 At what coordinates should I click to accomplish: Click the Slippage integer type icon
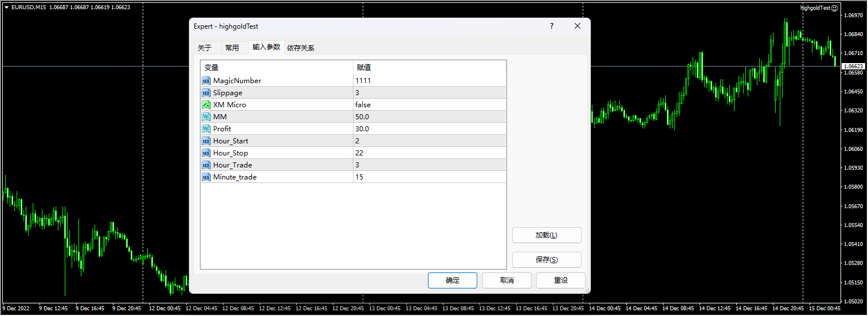206,93
